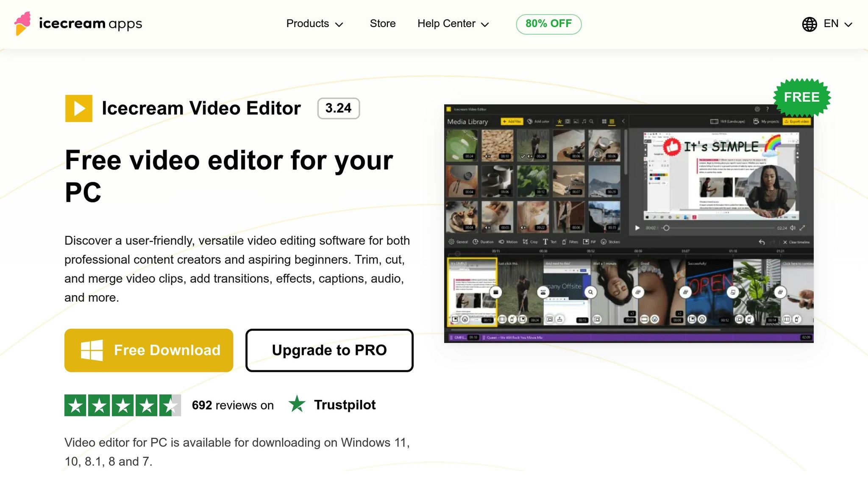Switch to large grid thumbnails view
868x488 pixels.
click(604, 122)
